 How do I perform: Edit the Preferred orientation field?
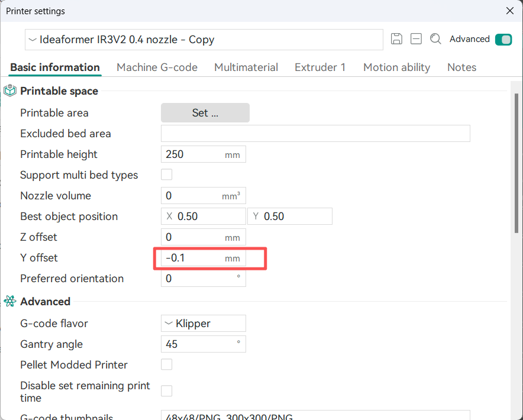[203, 278]
